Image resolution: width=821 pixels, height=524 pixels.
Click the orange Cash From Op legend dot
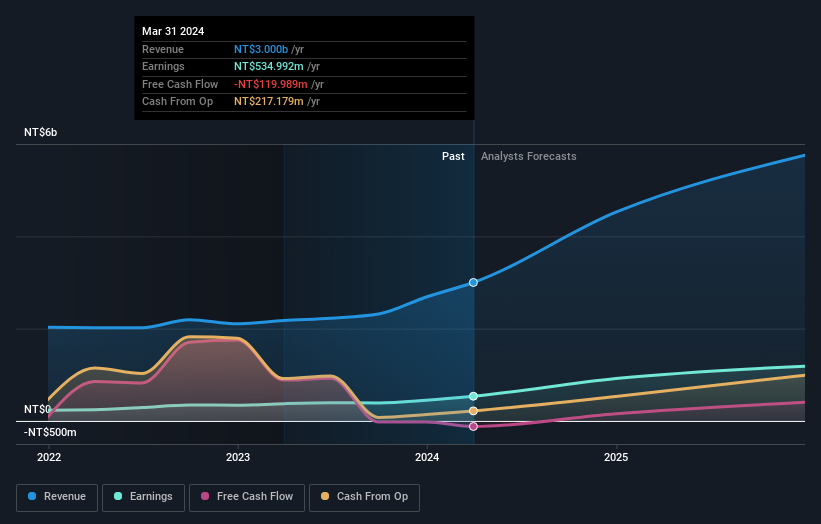[325, 496]
